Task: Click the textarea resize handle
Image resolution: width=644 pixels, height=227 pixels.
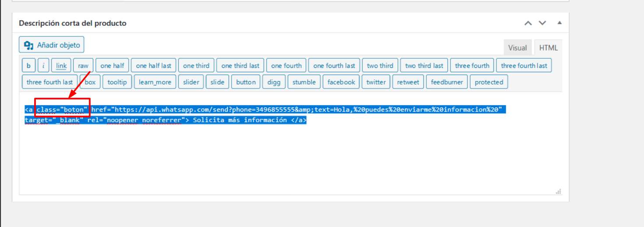Action: point(559,192)
